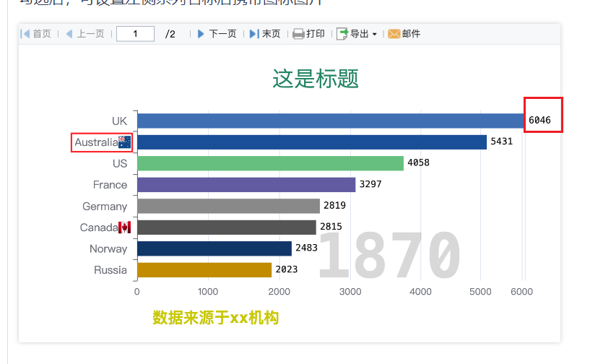
Task: Click the x-axis tick label 5000
Action: coord(480,292)
